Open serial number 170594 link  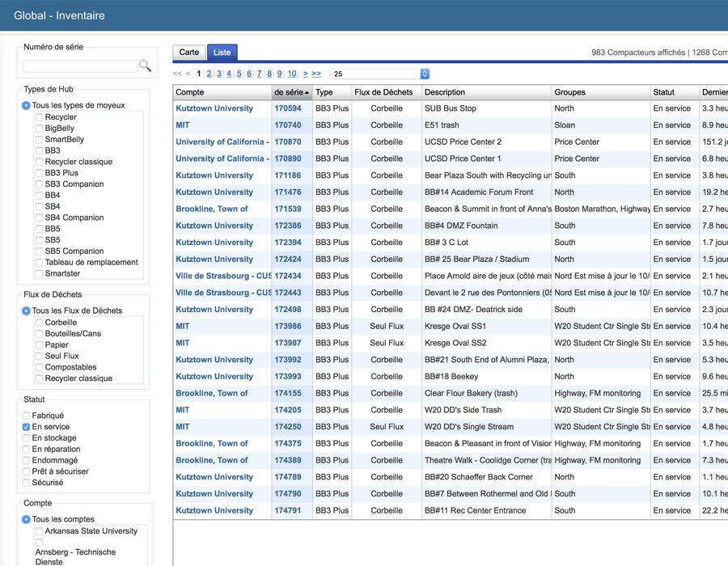pyautogui.click(x=287, y=108)
